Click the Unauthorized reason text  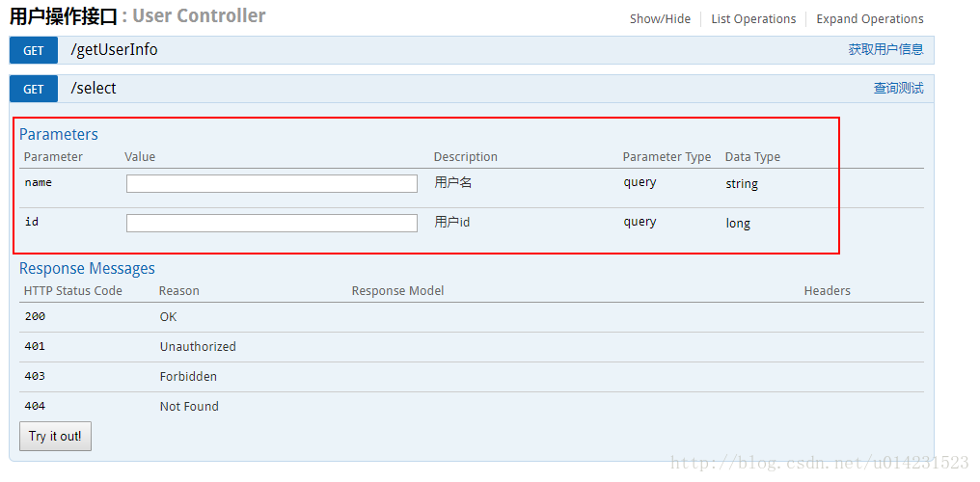click(x=198, y=346)
